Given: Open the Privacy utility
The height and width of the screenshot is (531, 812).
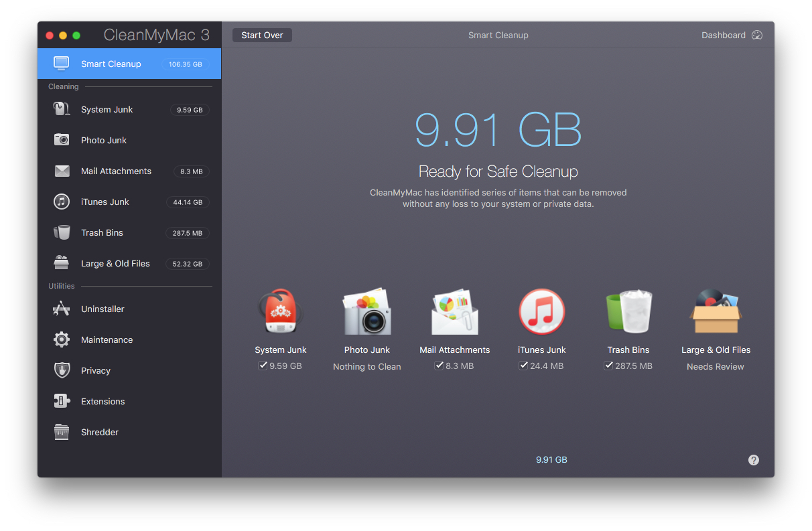Looking at the screenshot, I should 129,370.
